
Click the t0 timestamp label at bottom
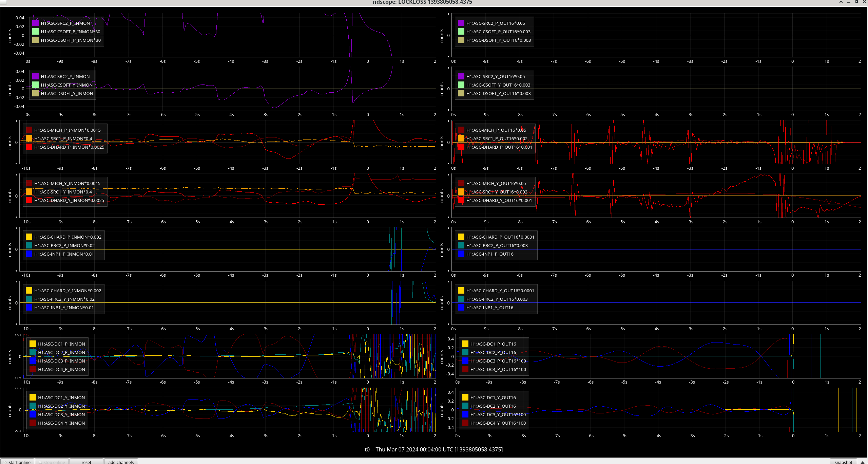tap(433, 449)
